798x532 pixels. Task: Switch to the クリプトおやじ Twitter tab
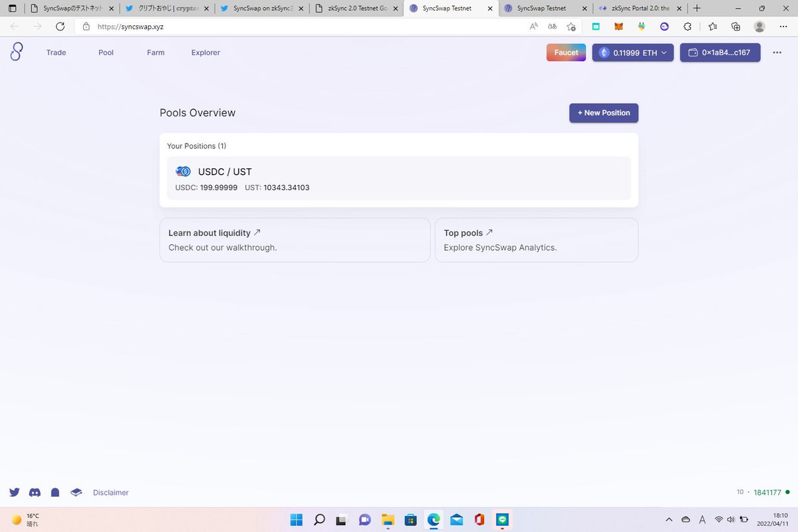pos(168,9)
